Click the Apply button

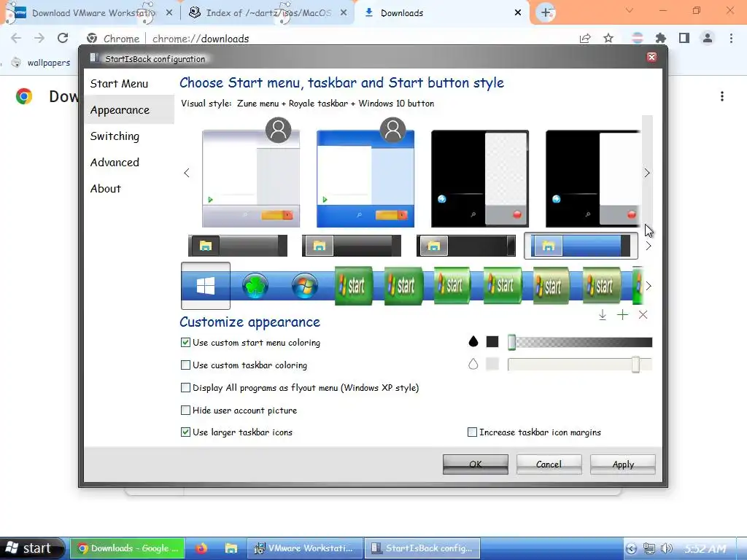(x=623, y=464)
